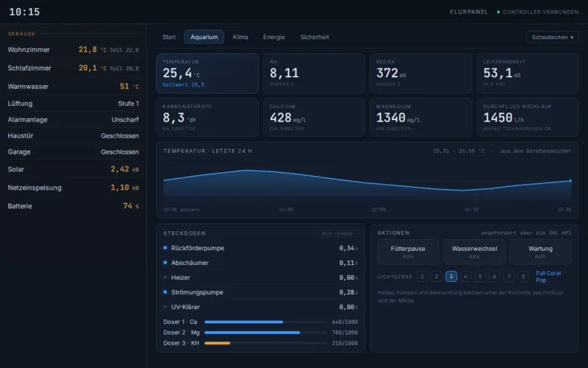Image resolution: width=588 pixels, height=368 pixels.
Task: Switch to the Klima tab
Action: [x=240, y=38]
